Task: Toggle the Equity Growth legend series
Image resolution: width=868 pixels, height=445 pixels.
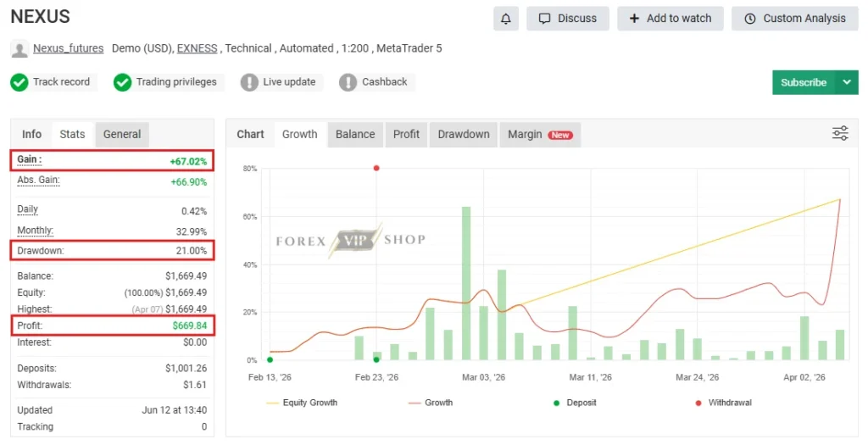Action: (x=302, y=403)
